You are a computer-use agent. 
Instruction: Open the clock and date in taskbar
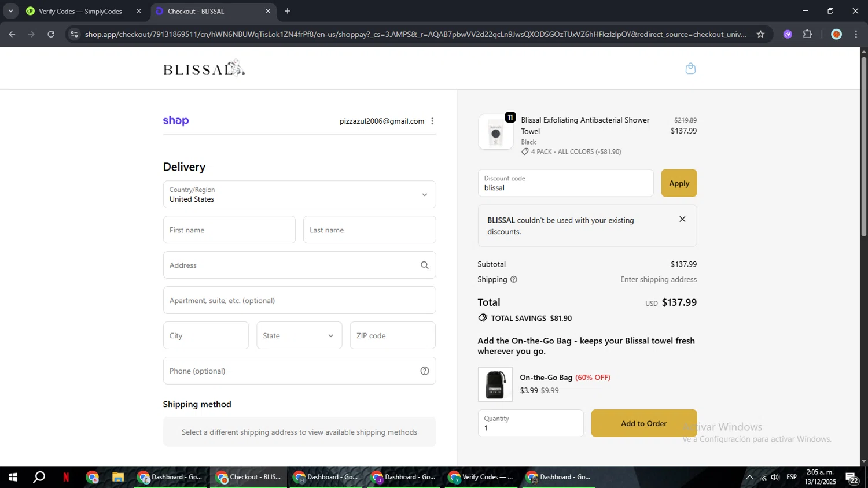(x=820, y=477)
